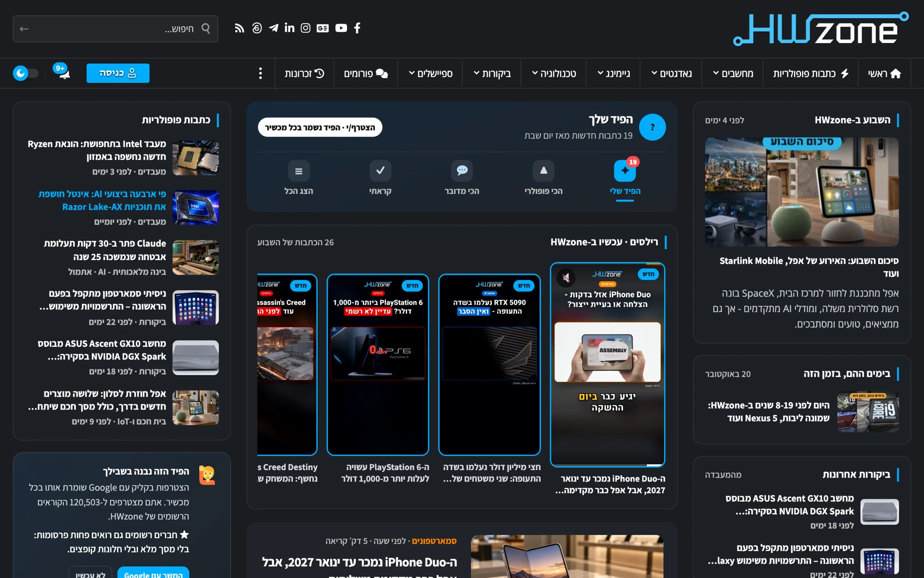Screen dimensions: 924x578
Task: Click the search magnifier icon
Action: (206, 28)
